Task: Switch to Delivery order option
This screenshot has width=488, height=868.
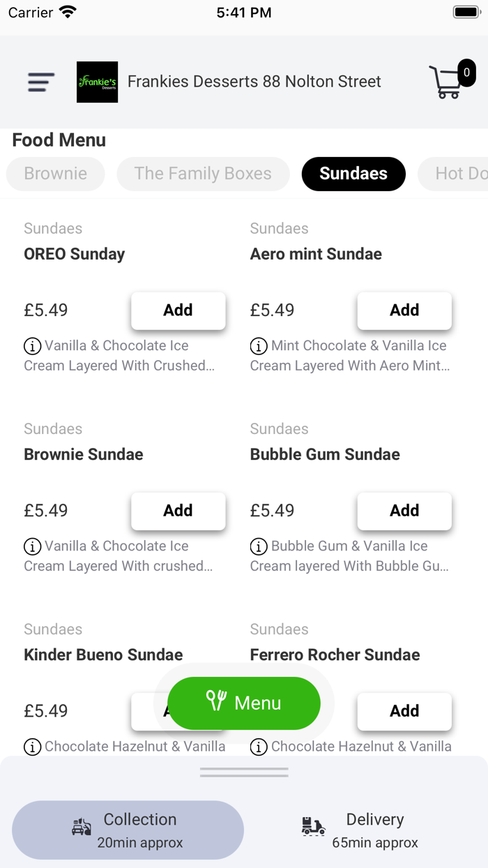Action: coord(360,830)
